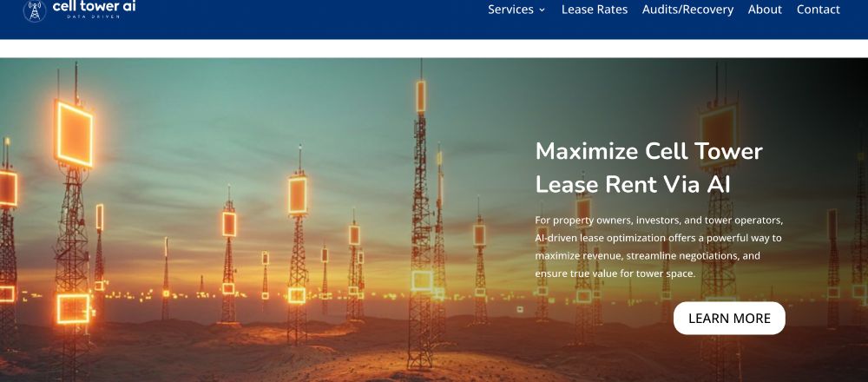868x382 pixels.
Task: Click the 'DATA DRIVEN' tagline under logo
Action: click(x=93, y=16)
